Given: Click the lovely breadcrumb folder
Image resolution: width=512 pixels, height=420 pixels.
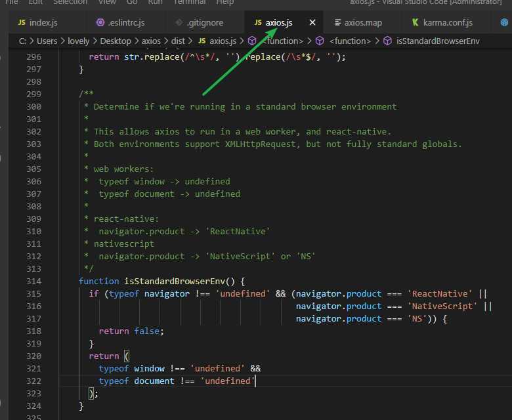Looking at the screenshot, I should click(x=78, y=41).
